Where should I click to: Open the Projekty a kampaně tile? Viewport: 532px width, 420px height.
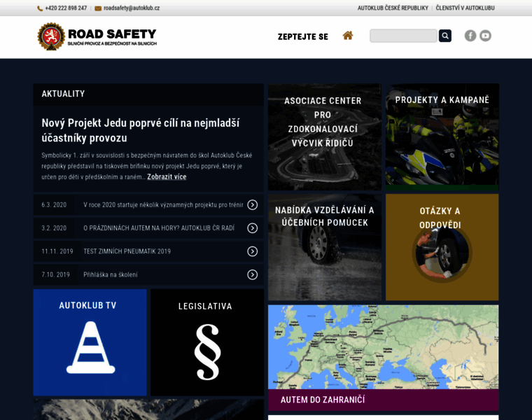(442, 137)
